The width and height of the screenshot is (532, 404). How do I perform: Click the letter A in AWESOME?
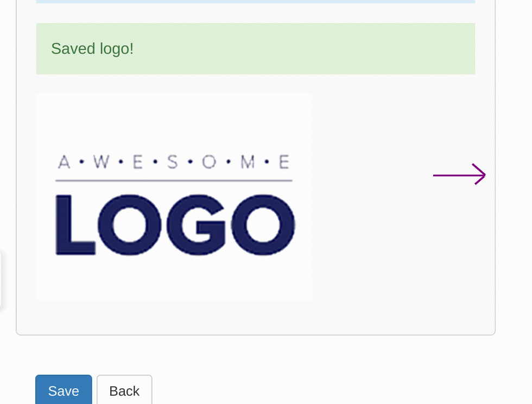click(x=64, y=162)
